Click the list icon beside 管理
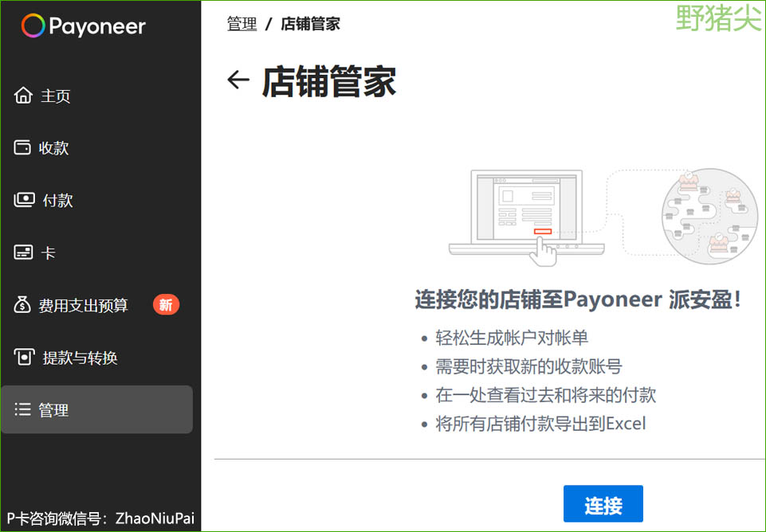Viewport: 766px width, 532px height. (22, 409)
